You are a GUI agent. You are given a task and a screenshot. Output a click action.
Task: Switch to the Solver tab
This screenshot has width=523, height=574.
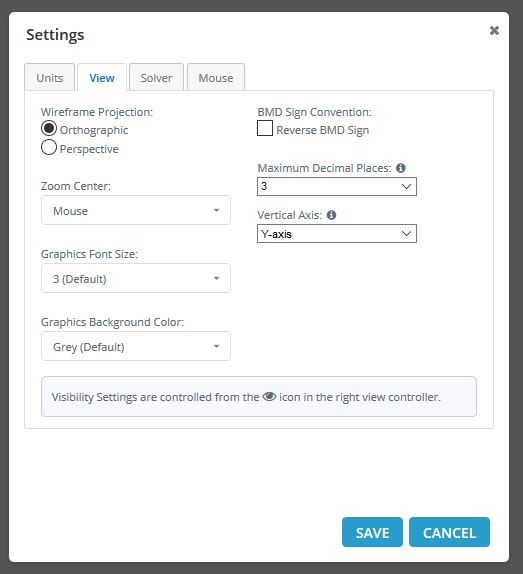(156, 78)
